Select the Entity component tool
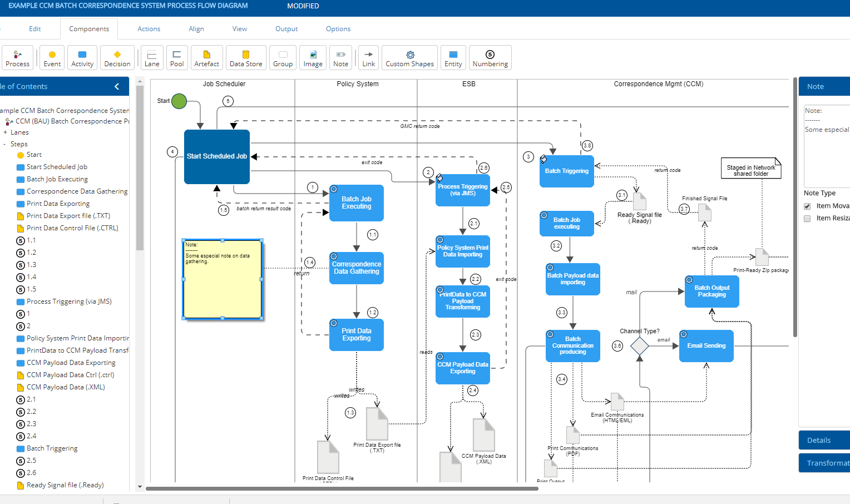Image resolution: width=850 pixels, height=504 pixels. pos(453,58)
